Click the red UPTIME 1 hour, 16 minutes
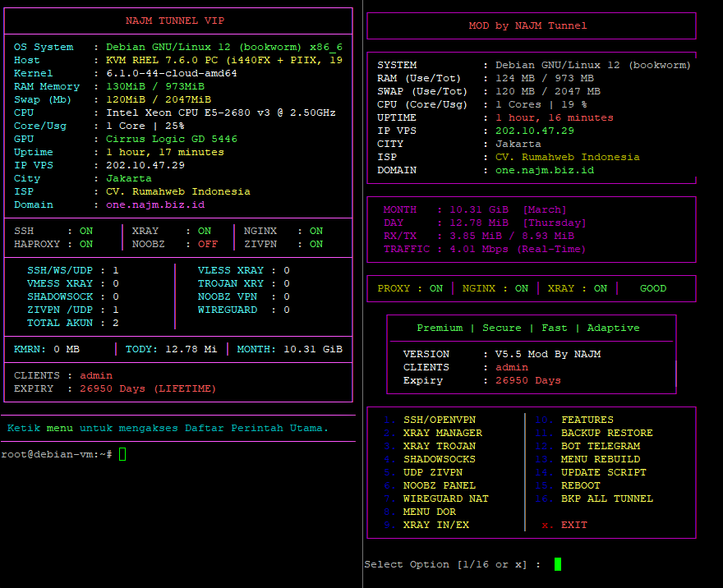Image resolution: width=723 pixels, height=588 pixels. tap(555, 117)
